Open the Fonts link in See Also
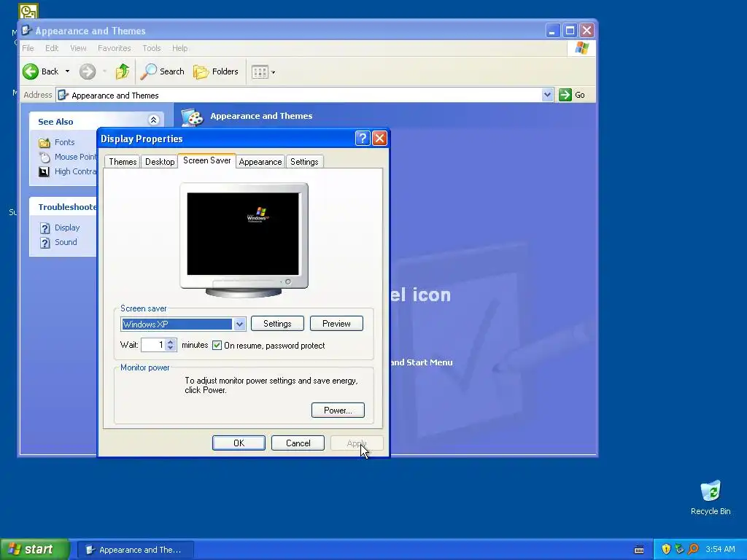Viewport: 747px width, 560px height. (x=64, y=142)
